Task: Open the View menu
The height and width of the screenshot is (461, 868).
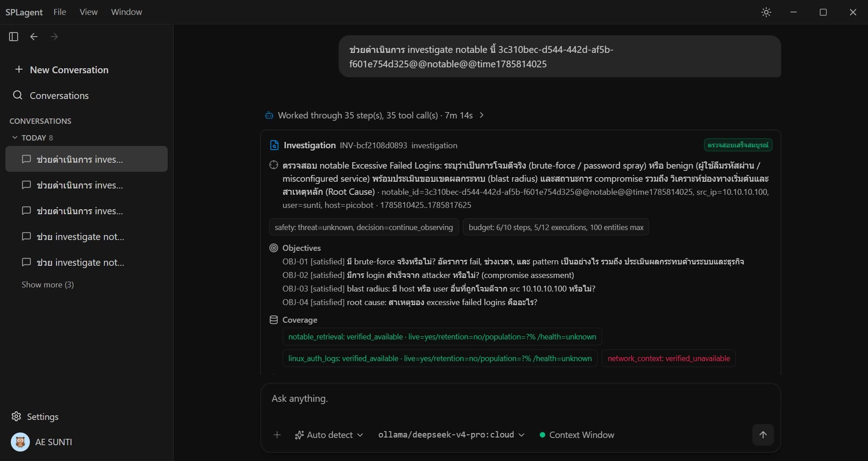Action: [x=89, y=12]
